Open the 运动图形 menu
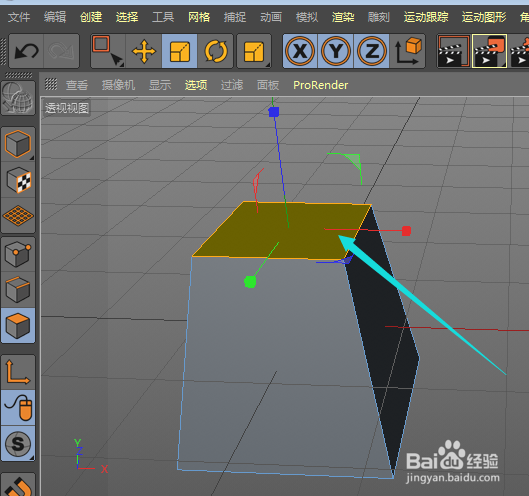This screenshot has height=496, width=529. pyautogui.click(x=484, y=17)
